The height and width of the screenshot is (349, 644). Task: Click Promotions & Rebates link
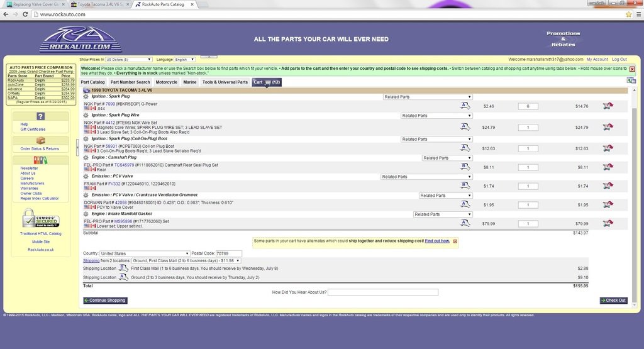[563, 39]
